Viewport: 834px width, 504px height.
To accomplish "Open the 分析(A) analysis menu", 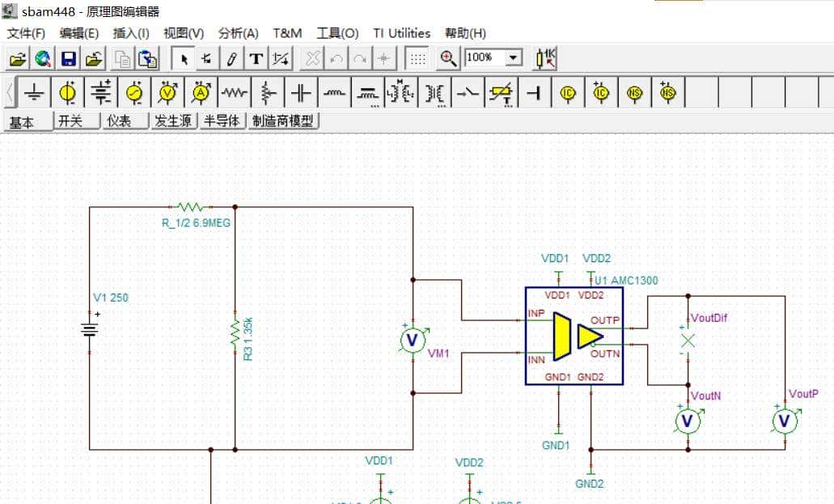I will point(239,33).
